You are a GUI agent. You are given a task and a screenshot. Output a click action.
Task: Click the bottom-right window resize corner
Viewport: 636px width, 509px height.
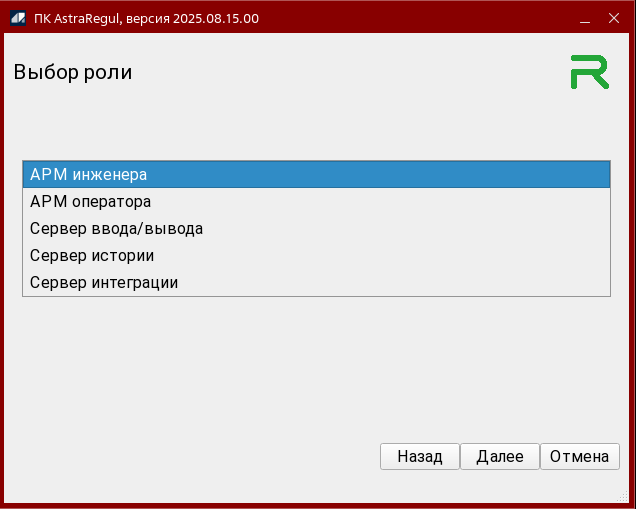631,504
